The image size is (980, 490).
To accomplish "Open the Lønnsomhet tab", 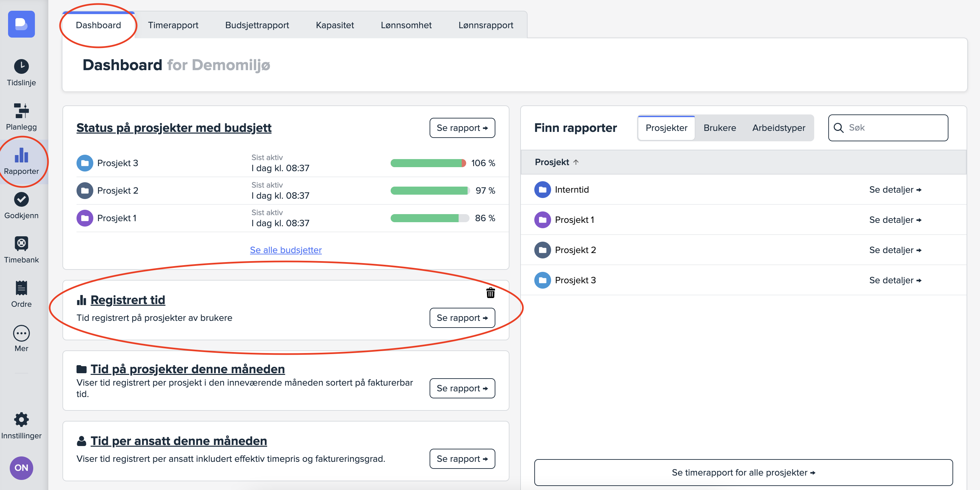I will [406, 25].
